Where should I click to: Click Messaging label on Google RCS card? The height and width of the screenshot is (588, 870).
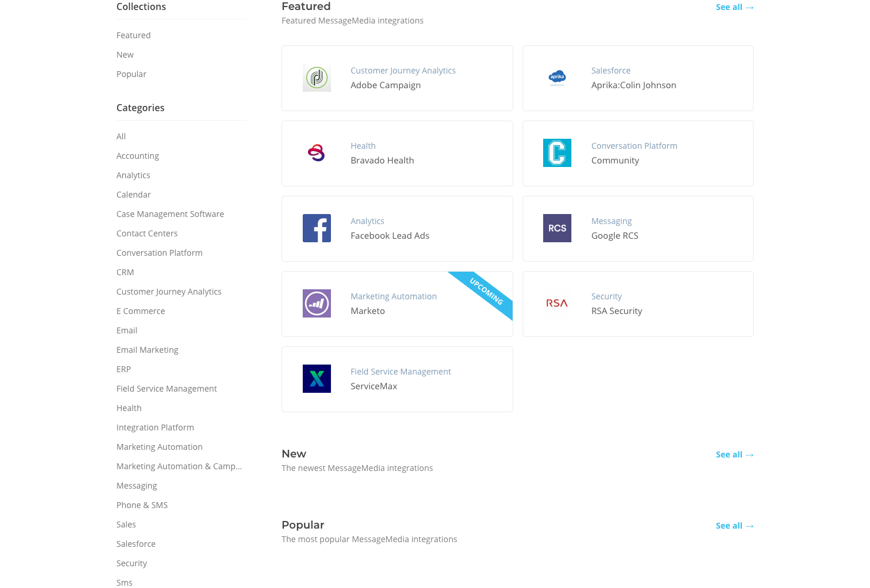[x=611, y=221]
